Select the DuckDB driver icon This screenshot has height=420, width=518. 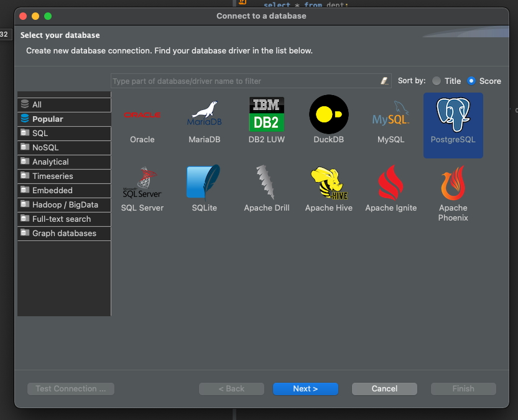pos(329,114)
